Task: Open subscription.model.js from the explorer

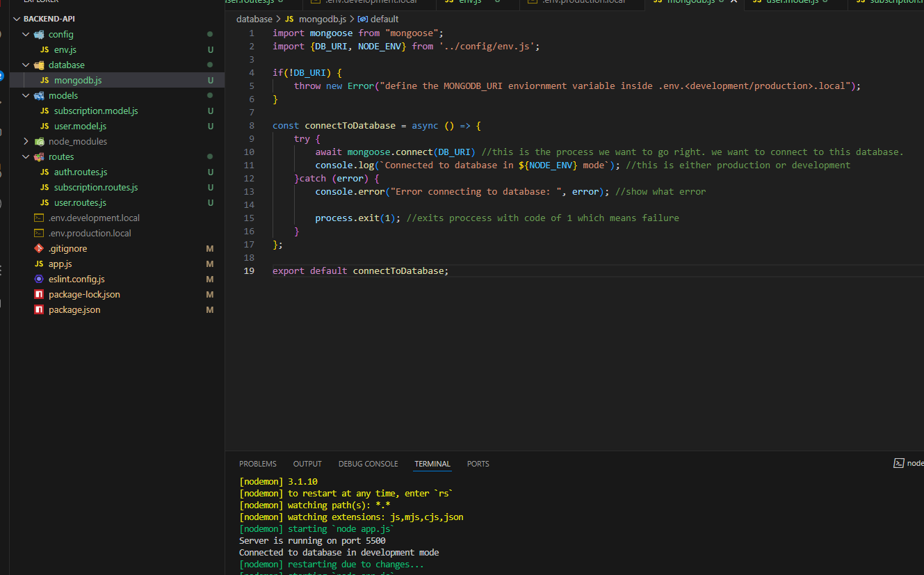Action: pos(96,111)
